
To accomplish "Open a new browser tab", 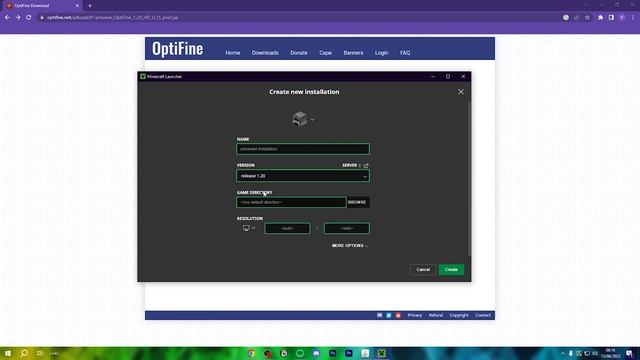I will click(x=90, y=6).
